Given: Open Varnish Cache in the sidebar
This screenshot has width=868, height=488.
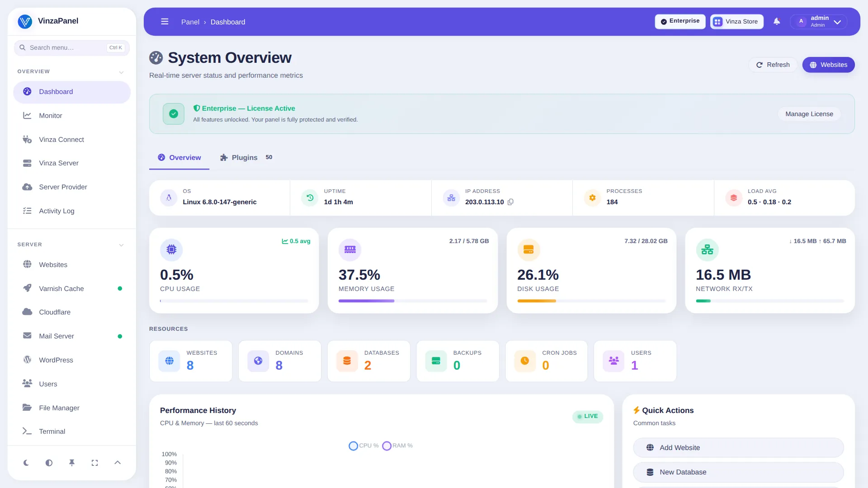Looking at the screenshot, I should click(72, 289).
